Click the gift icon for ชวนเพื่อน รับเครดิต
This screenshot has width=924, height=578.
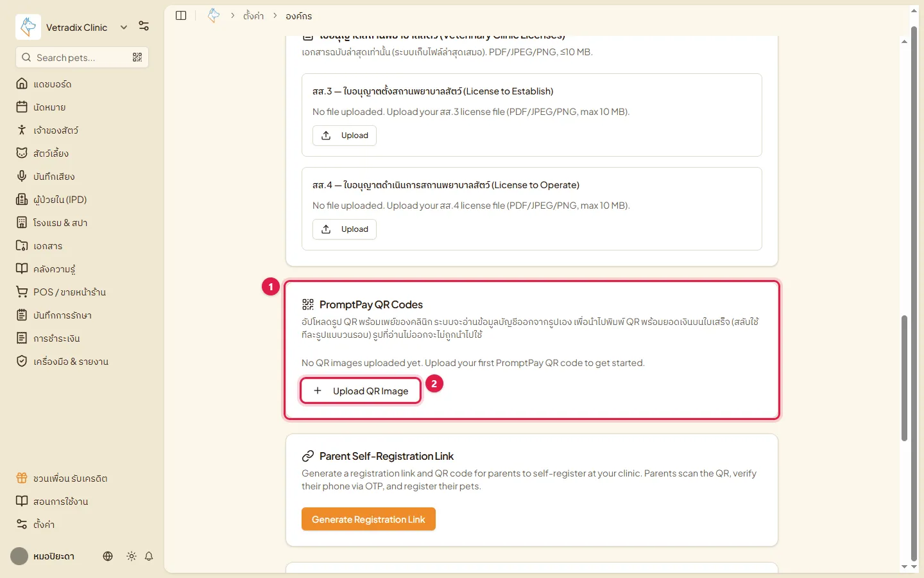(22, 478)
